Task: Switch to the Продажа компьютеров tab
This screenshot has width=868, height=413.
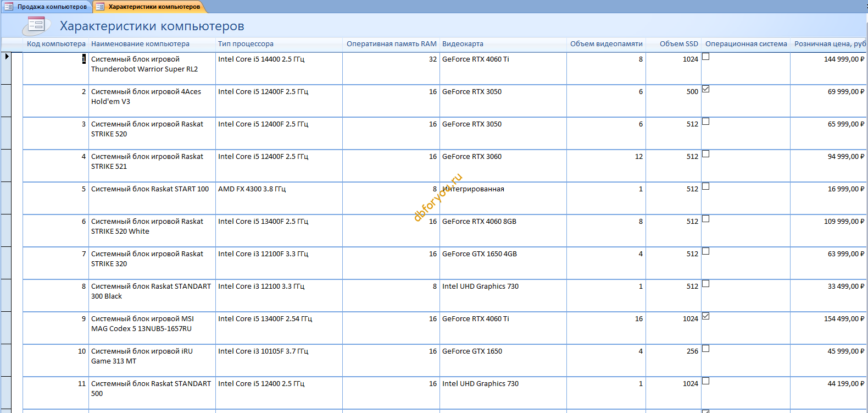Action: pos(47,7)
